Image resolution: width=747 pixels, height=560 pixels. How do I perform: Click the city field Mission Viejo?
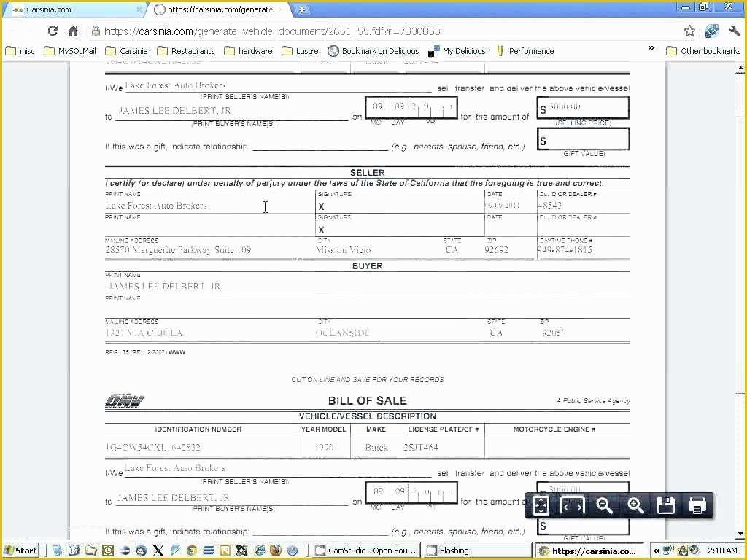(343, 249)
